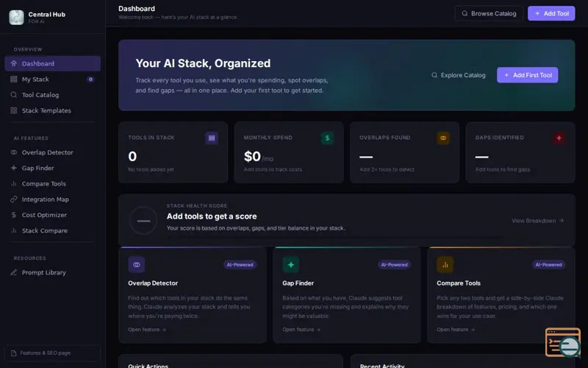This screenshot has width=588, height=368.
Task: Click the Stack Templates grid icon
Action: tap(14, 110)
